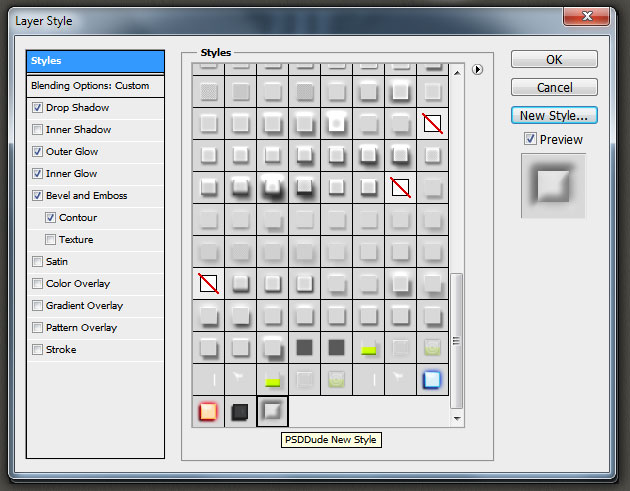
Task: Click the New Style... button
Action: pyautogui.click(x=554, y=115)
